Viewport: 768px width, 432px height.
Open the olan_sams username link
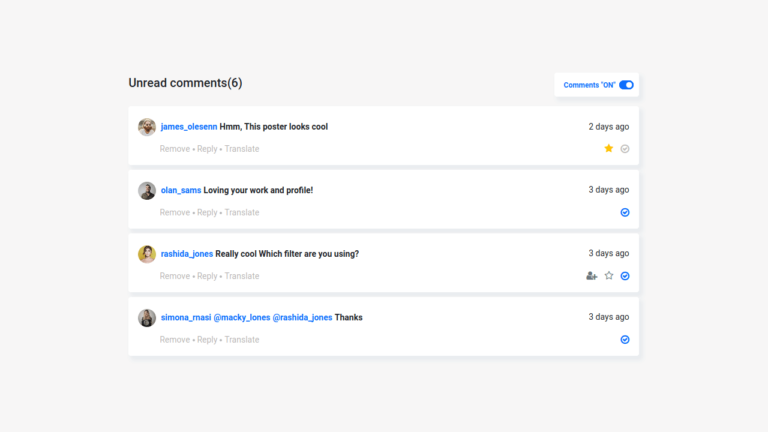(181, 191)
